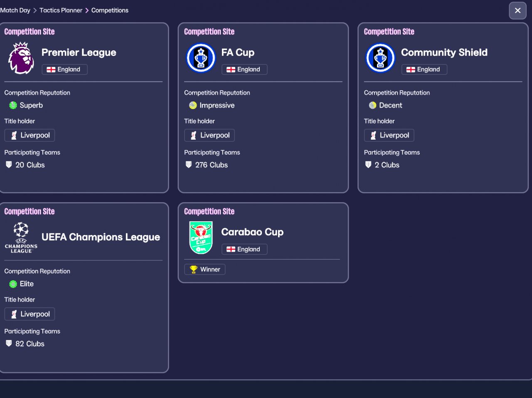Screen dimensions: 532x398
Task: Click the shield icon beside 276 Clubs
Action: pos(189,165)
